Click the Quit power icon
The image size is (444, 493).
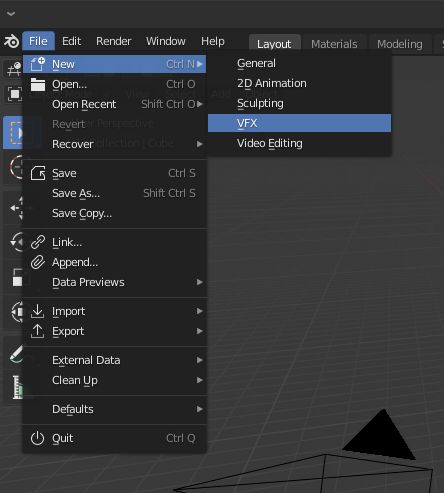(37, 438)
